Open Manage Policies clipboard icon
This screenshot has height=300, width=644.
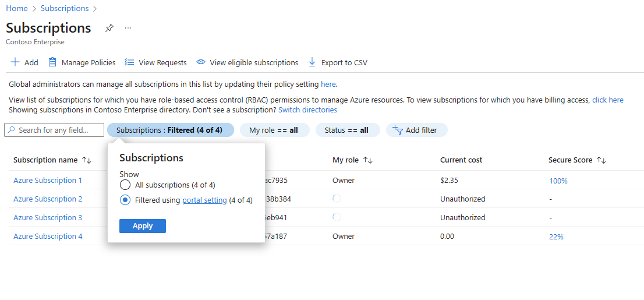[x=52, y=62]
